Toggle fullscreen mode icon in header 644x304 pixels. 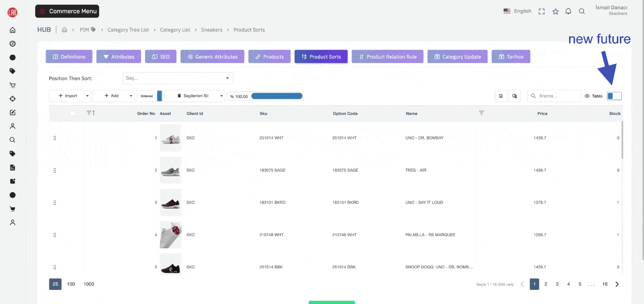(x=542, y=11)
